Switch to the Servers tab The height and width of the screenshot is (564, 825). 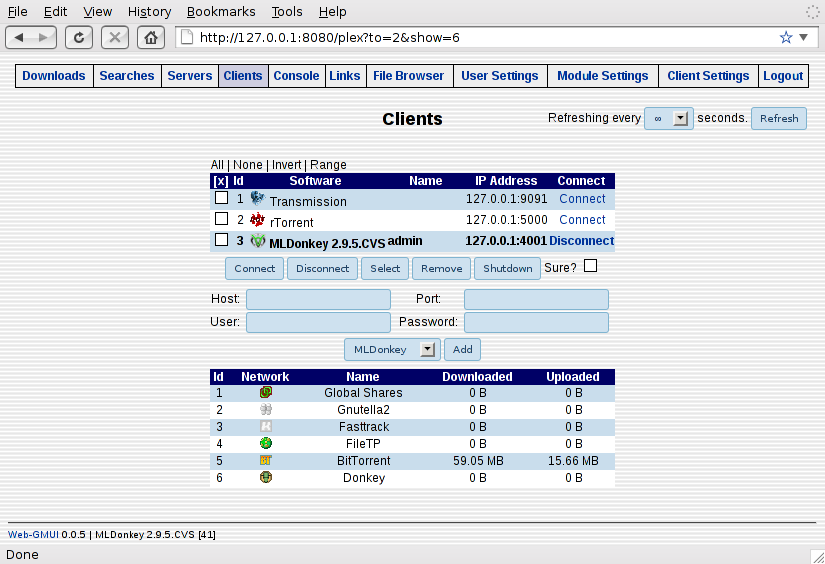click(x=190, y=76)
